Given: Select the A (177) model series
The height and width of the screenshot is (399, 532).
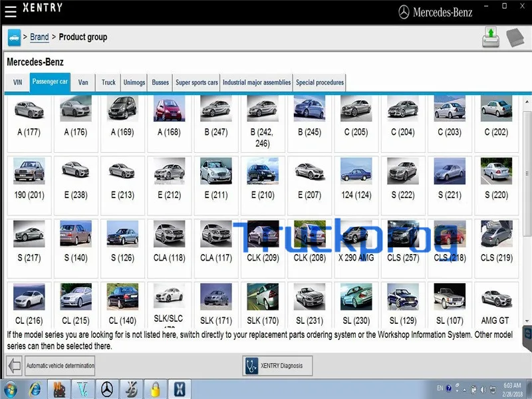Looking at the screenshot, I should [29, 124].
